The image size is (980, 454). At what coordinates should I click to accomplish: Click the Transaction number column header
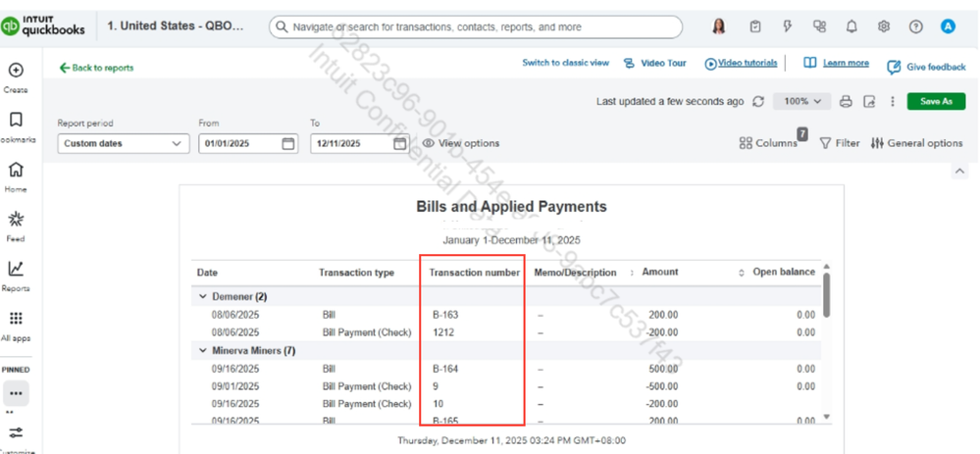475,273
